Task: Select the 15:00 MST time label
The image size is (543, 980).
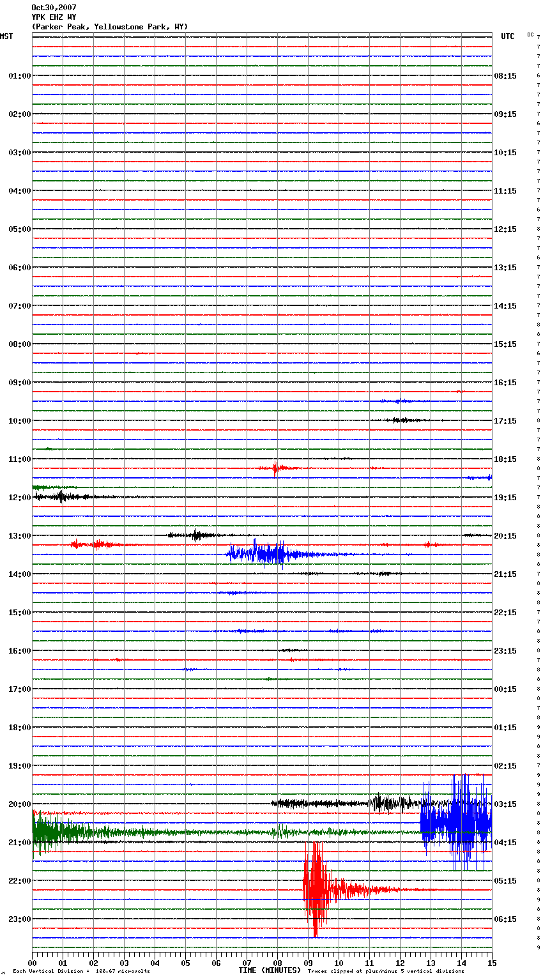Action: point(20,613)
